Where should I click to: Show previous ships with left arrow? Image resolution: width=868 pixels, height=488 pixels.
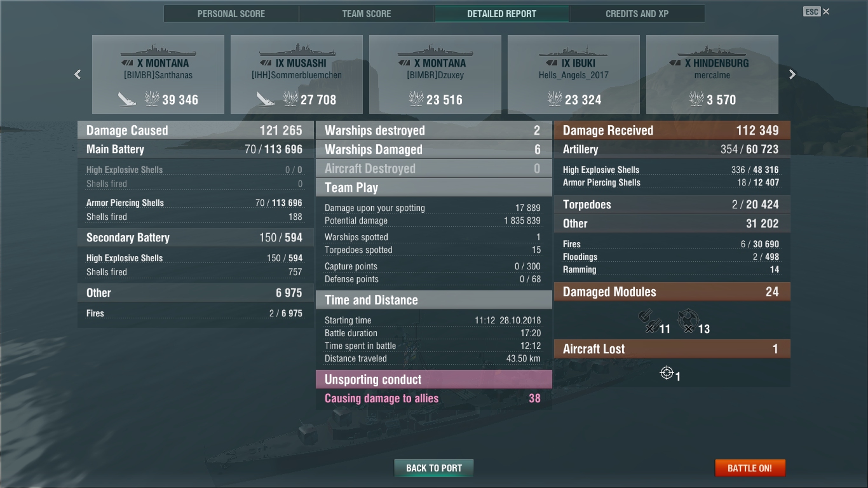tap(78, 74)
